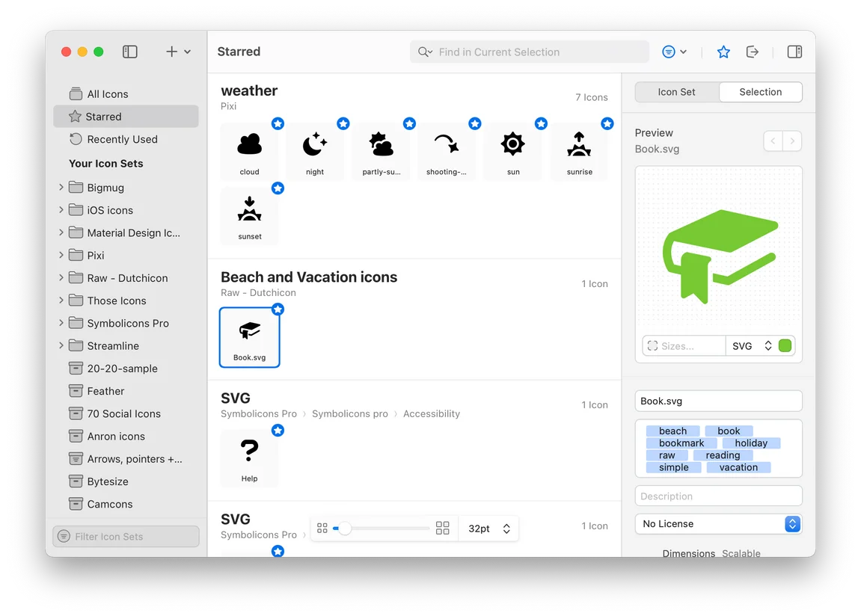Image resolution: width=861 pixels, height=616 pixels.
Task: Toggle the right inspector panel icon
Action: 794,52
